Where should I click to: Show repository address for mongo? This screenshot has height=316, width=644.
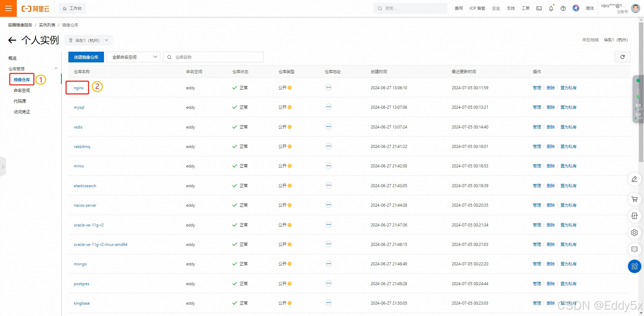pos(329,264)
